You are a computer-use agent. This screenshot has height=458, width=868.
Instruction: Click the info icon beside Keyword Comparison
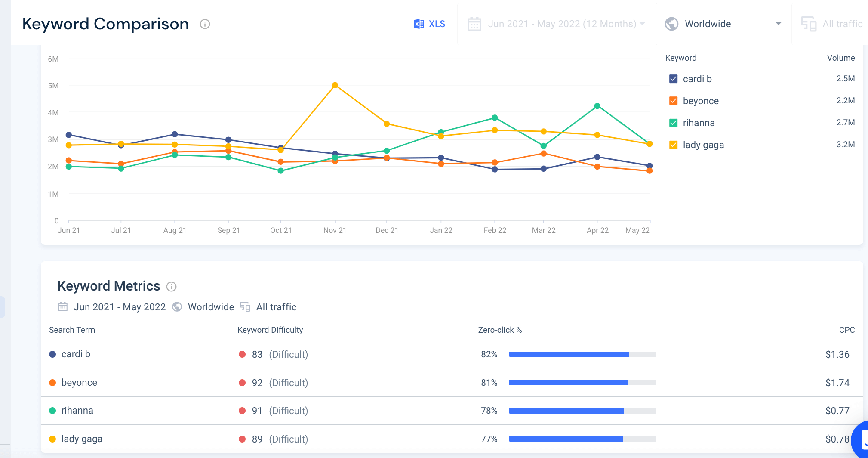click(x=205, y=25)
